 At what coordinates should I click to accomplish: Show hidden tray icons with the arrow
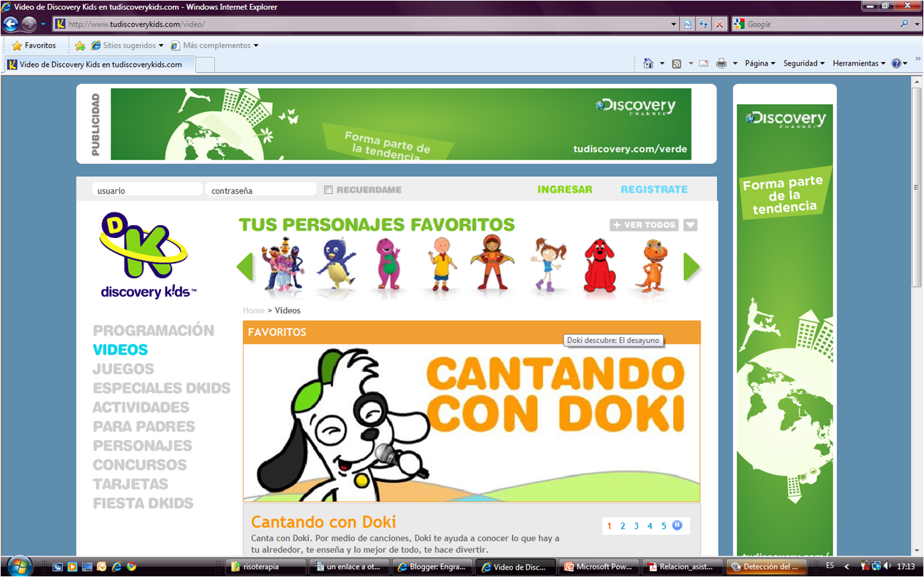coord(847,566)
